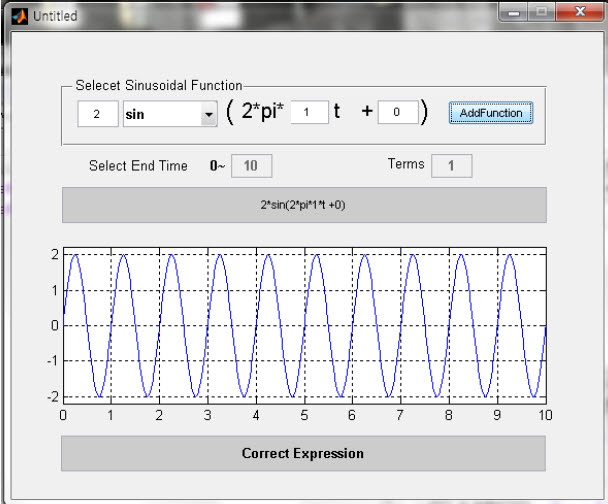Image resolution: width=608 pixels, height=504 pixels.
Task: Click the 'Selecet Sinusoidal Function' panel title
Action: click(x=159, y=85)
